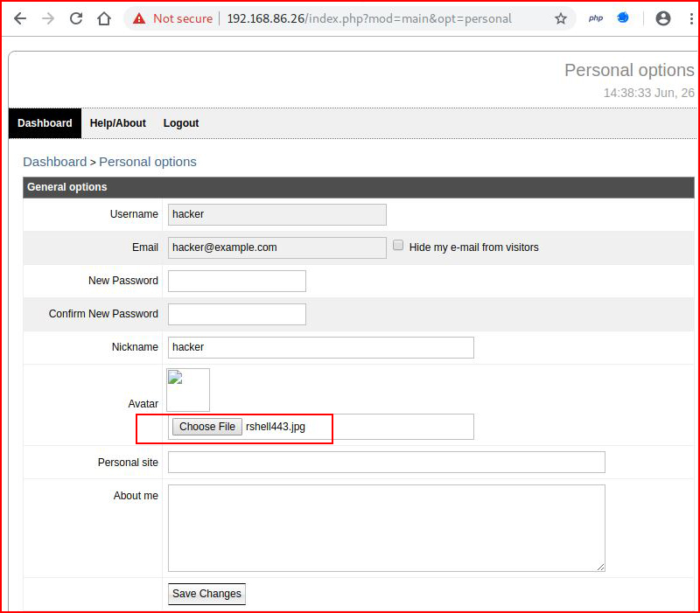Open the Dashboard menu tab
The image size is (700, 613).
coord(45,123)
